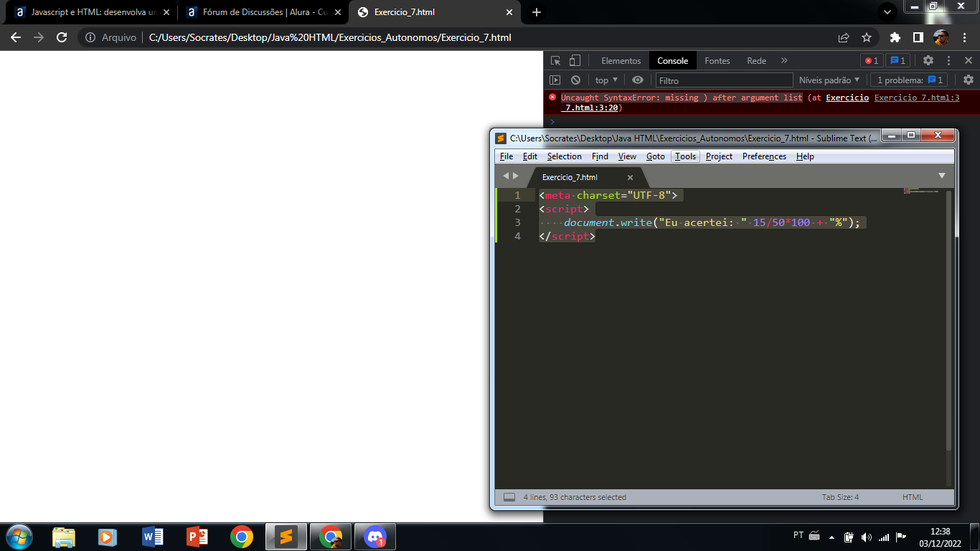Go back with Chrome back arrow

[16, 37]
